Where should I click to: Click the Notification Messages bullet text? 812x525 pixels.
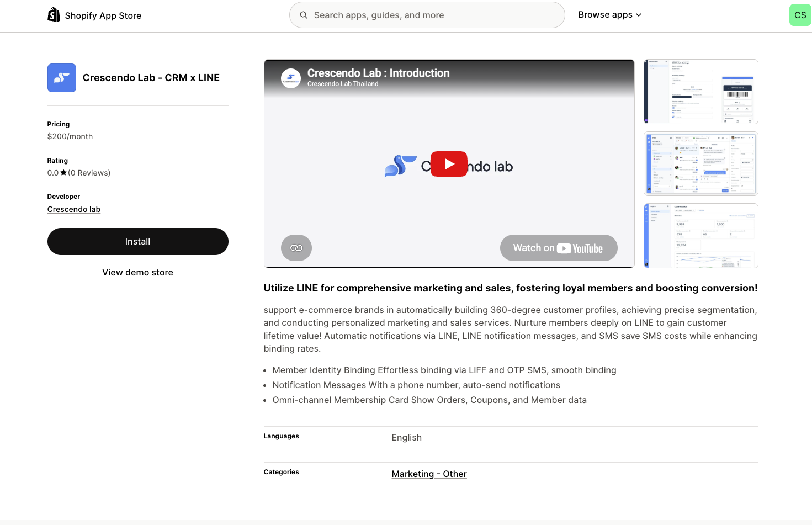(x=416, y=385)
